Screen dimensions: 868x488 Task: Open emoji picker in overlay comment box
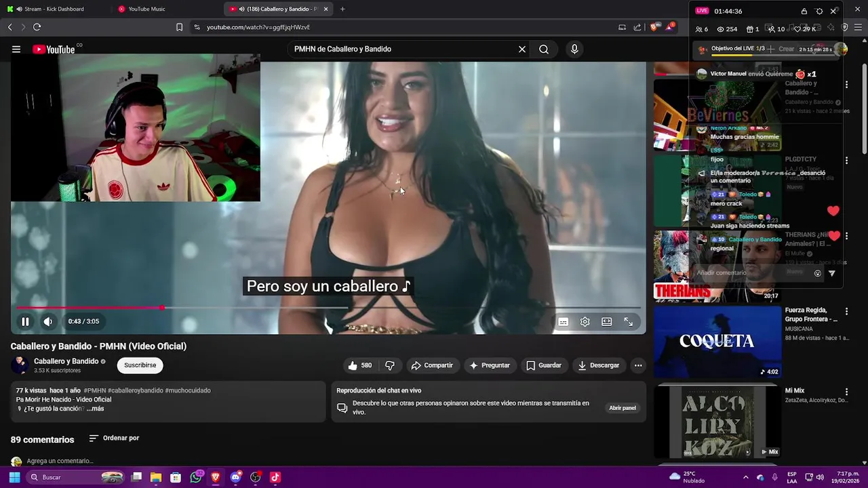point(818,273)
